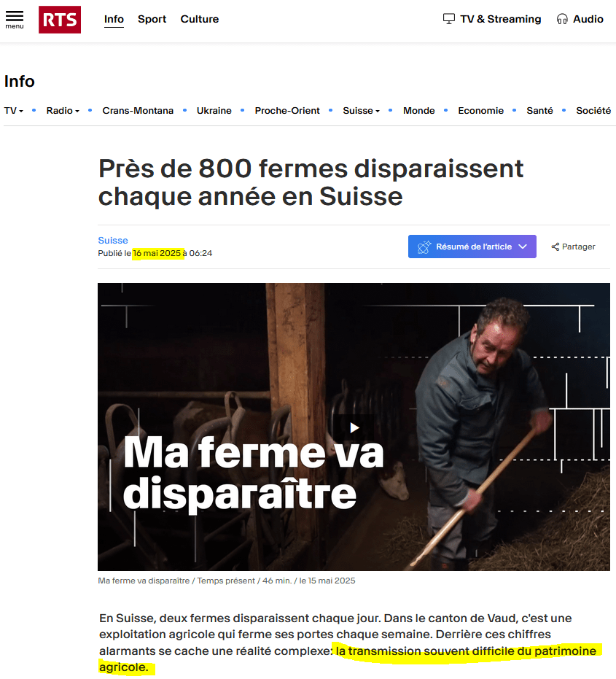Expand the Résumé de l'article chevron

pos(523,247)
